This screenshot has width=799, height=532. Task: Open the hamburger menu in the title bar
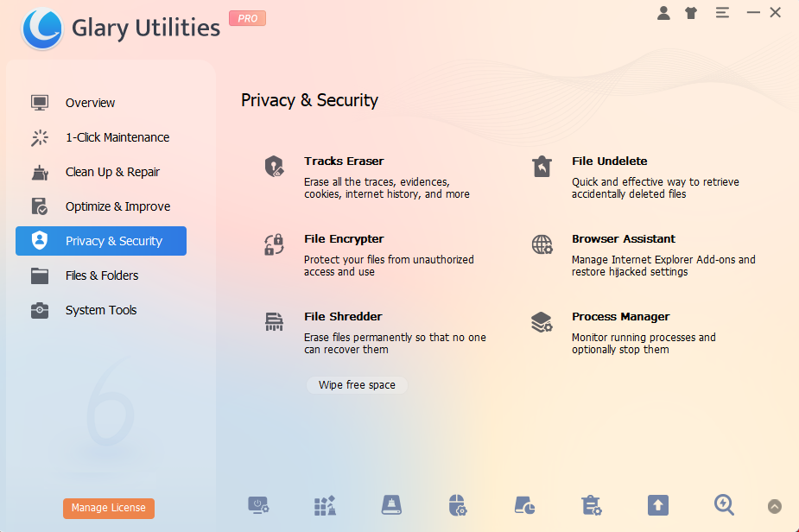(722, 13)
